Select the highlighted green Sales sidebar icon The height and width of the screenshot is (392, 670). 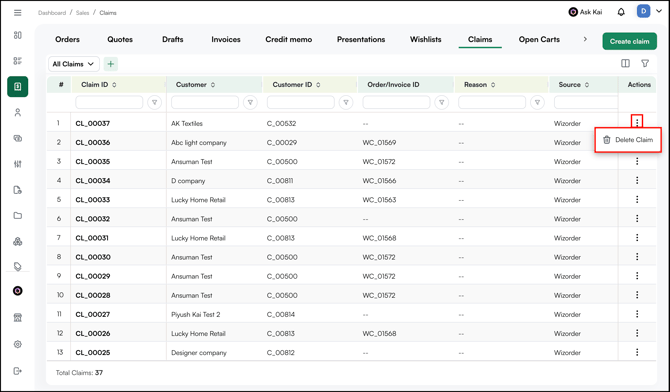pos(18,87)
